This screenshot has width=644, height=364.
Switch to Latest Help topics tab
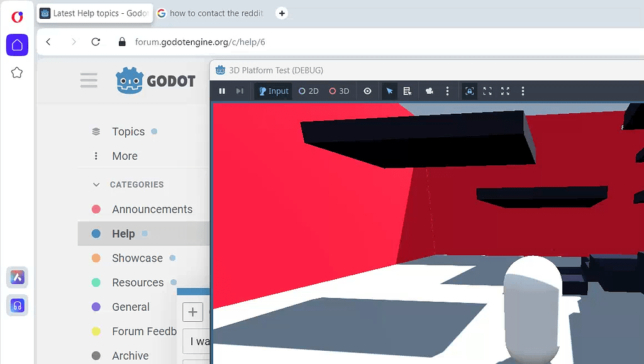click(95, 13)
